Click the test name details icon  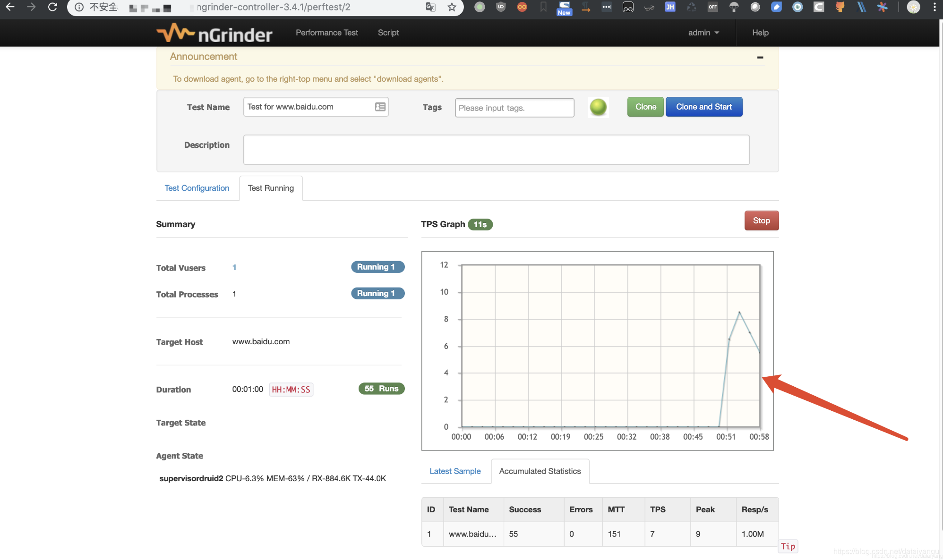(x=380, y=107)
